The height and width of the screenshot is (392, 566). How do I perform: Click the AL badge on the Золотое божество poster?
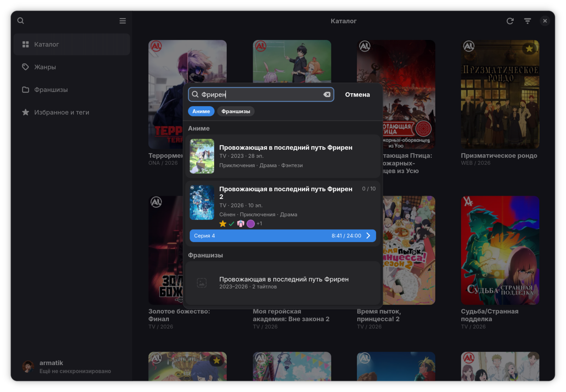(x=156, y=202)
